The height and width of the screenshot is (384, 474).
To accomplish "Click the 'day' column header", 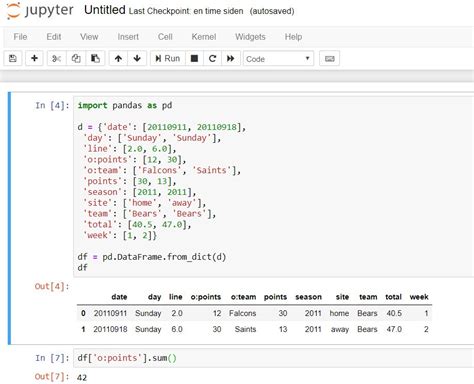I will pos(155,297).
